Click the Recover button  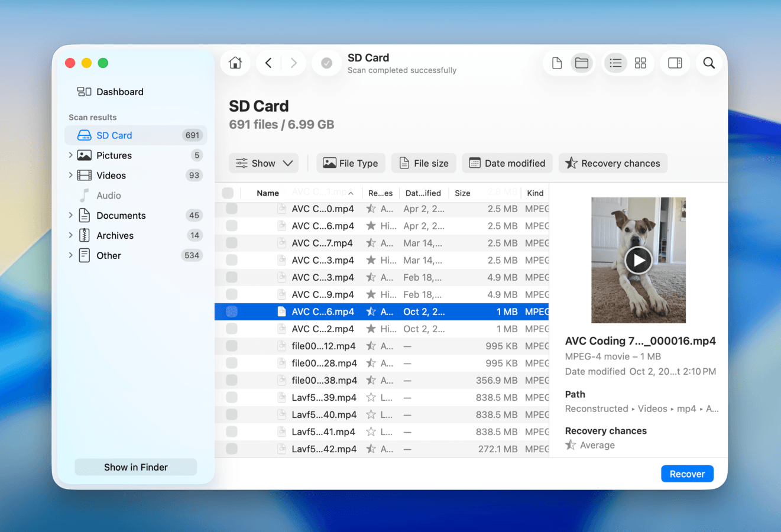[x=687, y=473]
